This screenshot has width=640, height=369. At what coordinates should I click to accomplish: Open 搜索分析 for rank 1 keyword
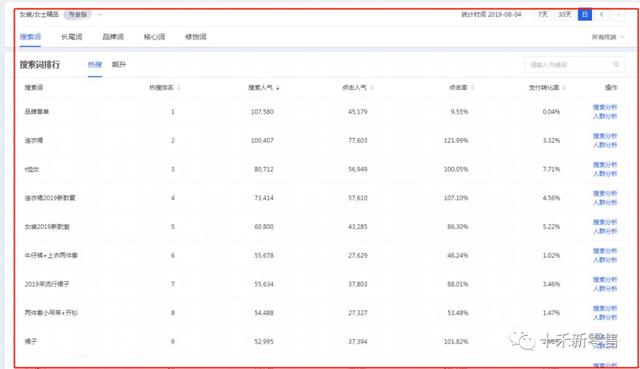point(605,107)
